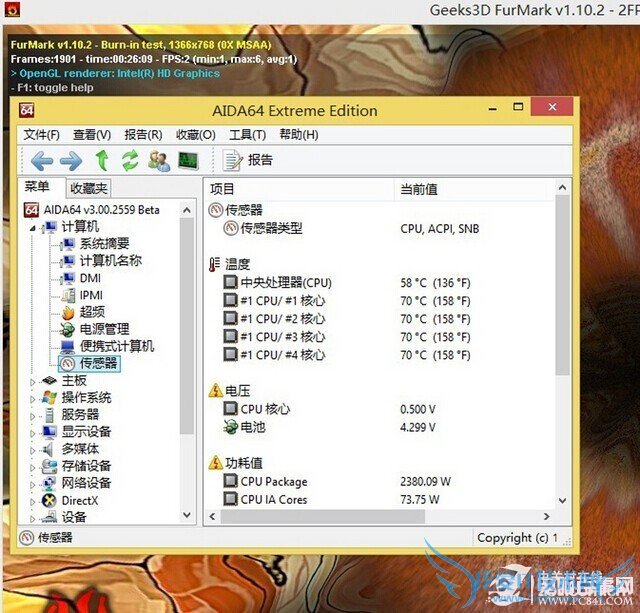640x613 pixels.
Task: Expand the 操作系统 tree node
Action: coord(33,399)
